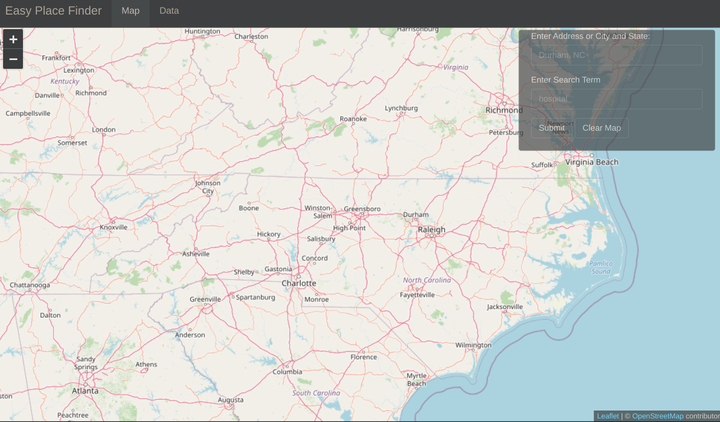Click the Asheville label on the map
This screenshot has height=422, width=720.
click(x=196, y=254)
